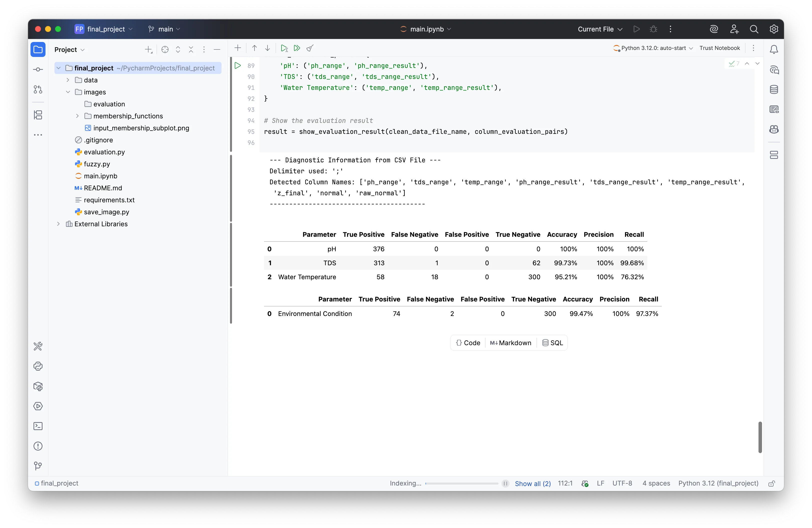This screenshot has width=812, height=528.
Task: Click the editor vertical scrollbar thumb
Action: tap(760, 437)
